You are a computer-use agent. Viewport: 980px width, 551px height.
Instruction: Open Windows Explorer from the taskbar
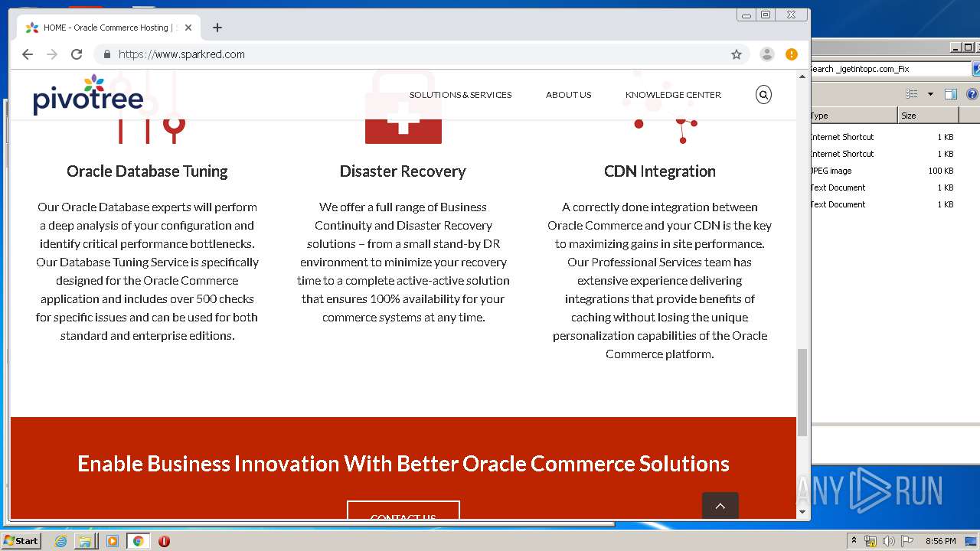click(x=85, y=541)
